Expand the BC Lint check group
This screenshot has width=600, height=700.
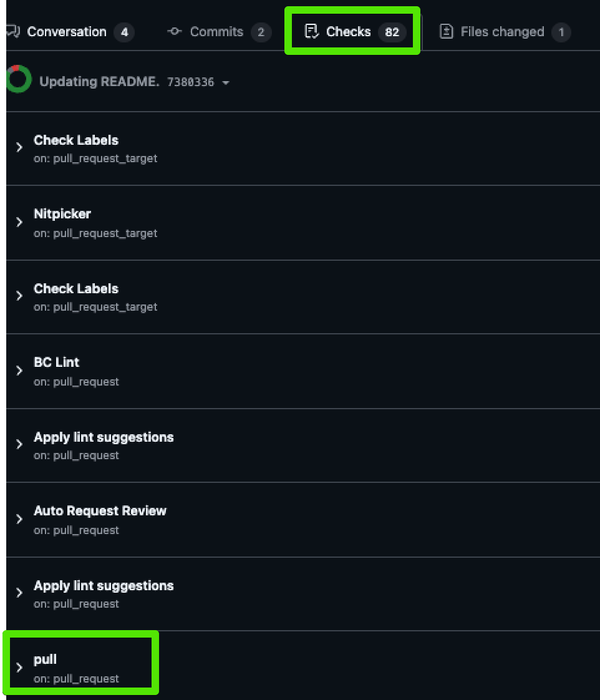pos(19,370)
